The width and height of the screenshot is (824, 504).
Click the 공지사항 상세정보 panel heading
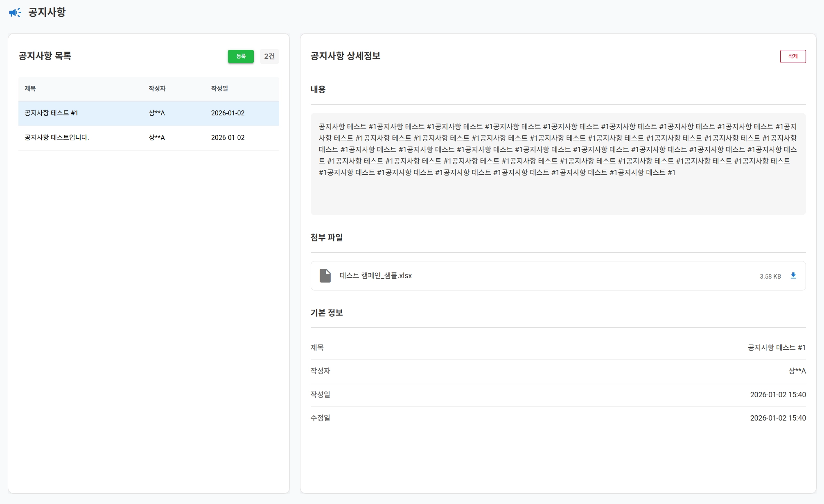pyautogui.click(x=345, y=56)
